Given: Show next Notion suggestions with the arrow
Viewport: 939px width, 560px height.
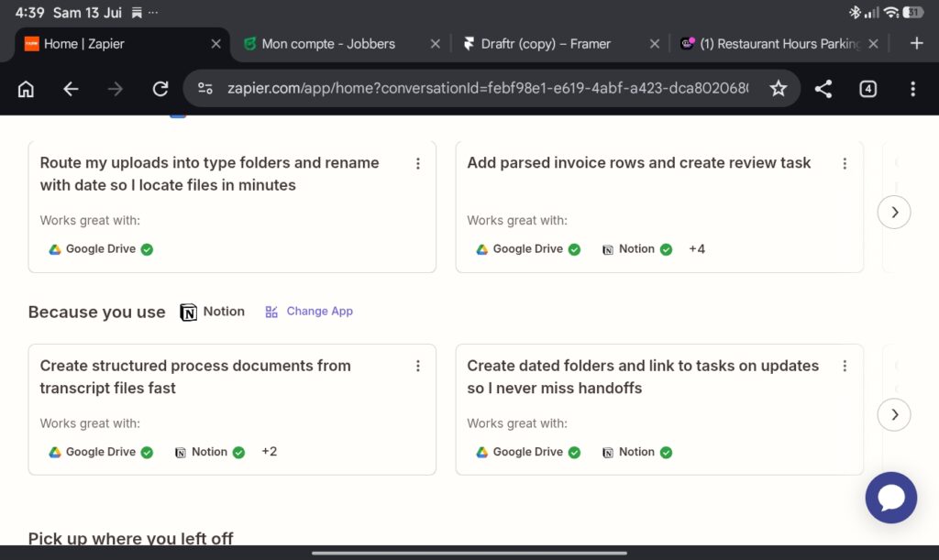Looking at the screenshot, I should pyautogui.click(x=894, y=414).
